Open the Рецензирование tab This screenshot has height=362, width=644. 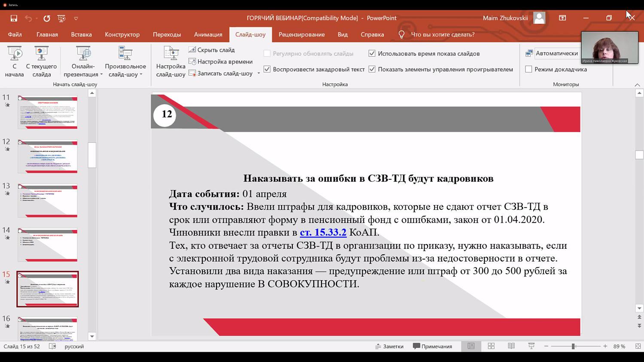tap(302, 34)
